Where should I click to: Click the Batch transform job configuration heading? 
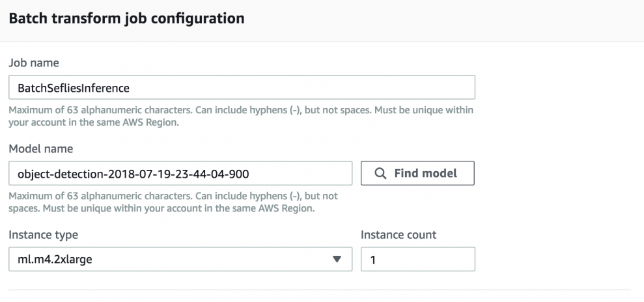127,18
